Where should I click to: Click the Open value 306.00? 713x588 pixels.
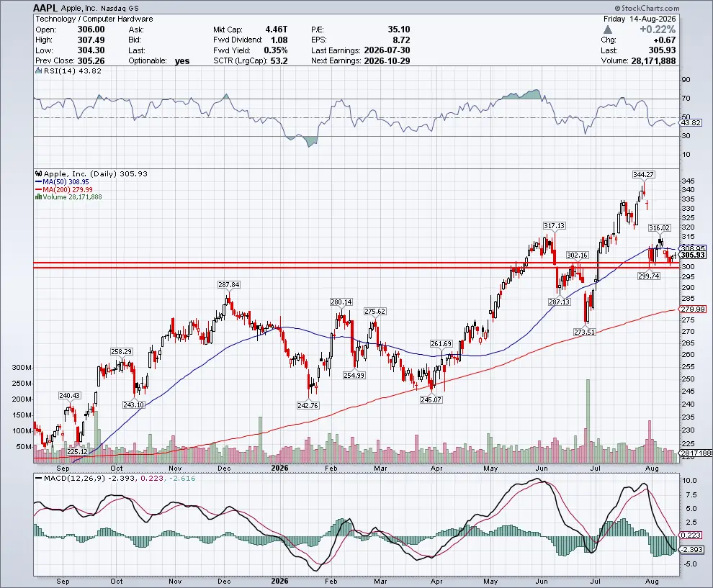91,30
